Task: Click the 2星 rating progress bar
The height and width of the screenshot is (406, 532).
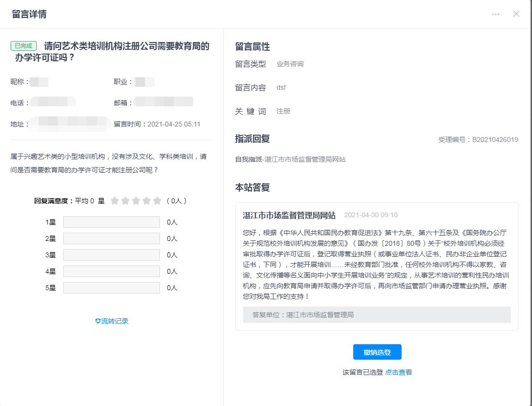Action: [111, 238]
